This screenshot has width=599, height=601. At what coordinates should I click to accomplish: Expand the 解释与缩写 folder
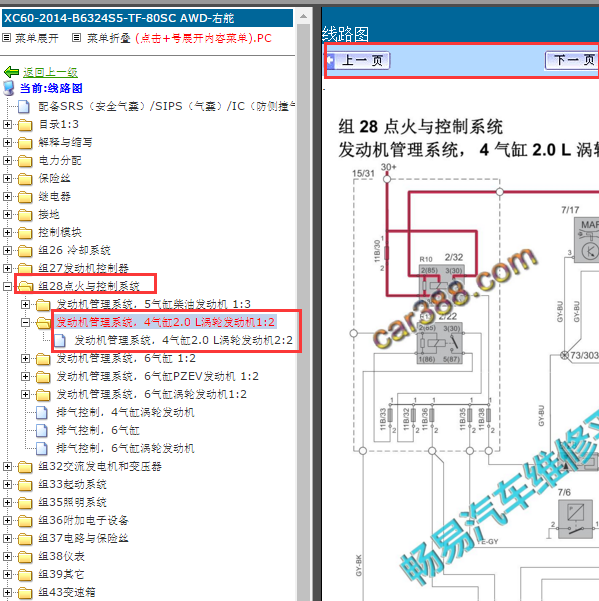pyautogui.click(x=7, y=142)
